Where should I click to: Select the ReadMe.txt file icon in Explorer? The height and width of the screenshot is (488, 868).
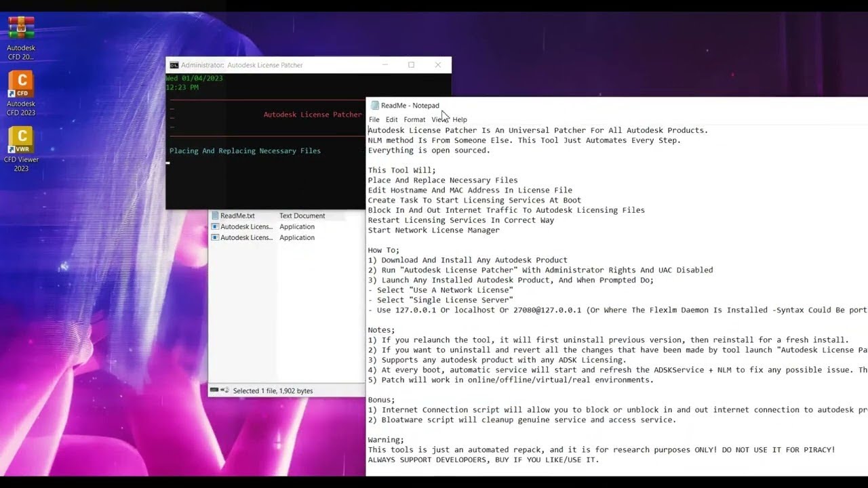pyautogui.click(x=215, y=216)
